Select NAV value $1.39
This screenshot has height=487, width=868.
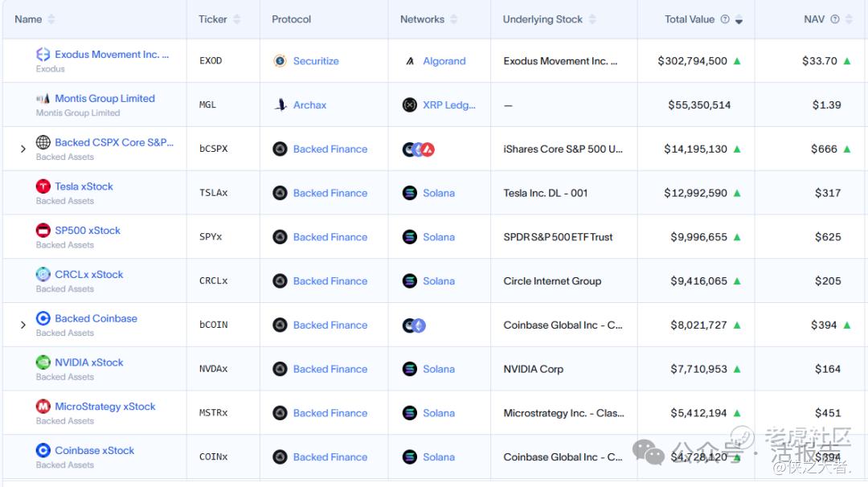tap(826, 104)
